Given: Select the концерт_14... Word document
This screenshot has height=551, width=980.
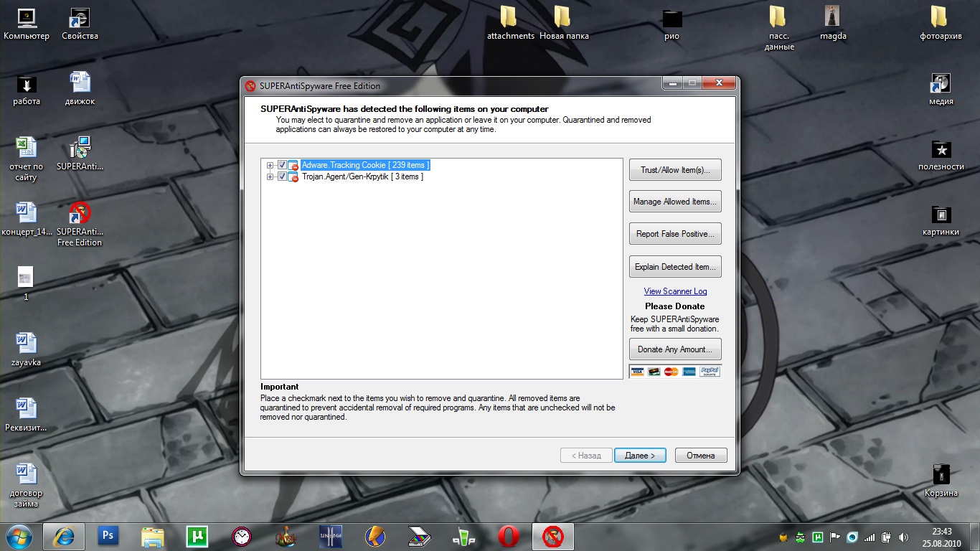Looking at the screenshot, I should click(x=27, y=220).
